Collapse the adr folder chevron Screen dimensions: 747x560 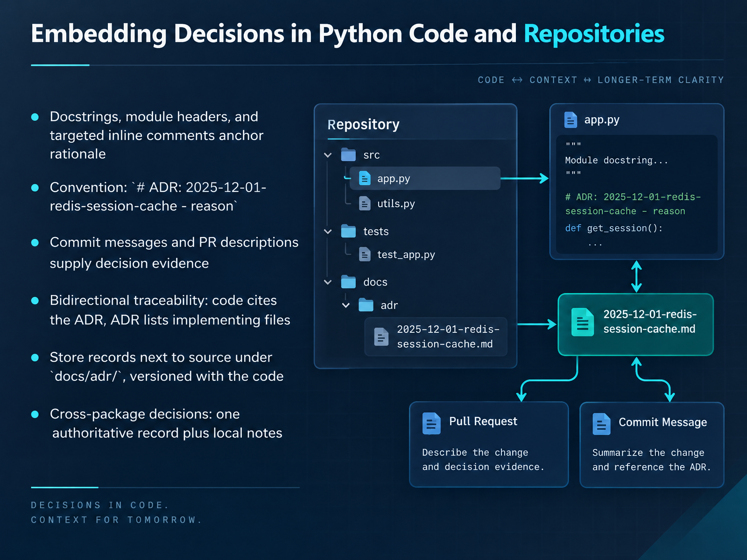point(346,305)
